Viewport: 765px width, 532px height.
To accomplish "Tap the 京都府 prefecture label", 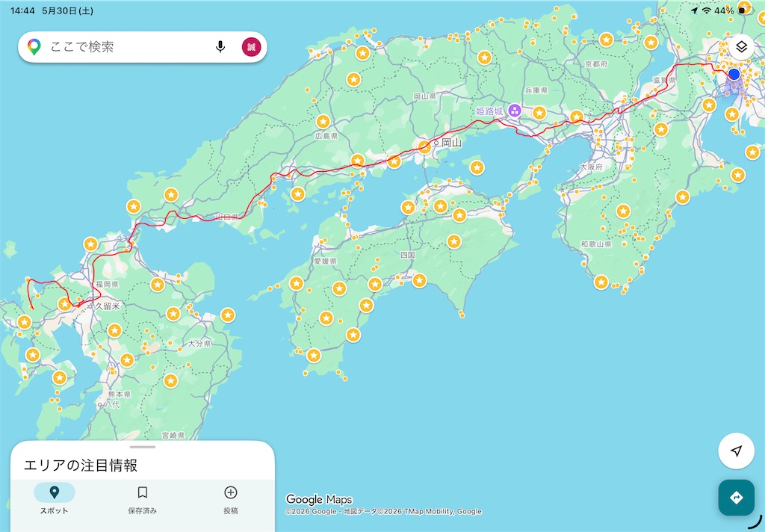I will [596, 64].
